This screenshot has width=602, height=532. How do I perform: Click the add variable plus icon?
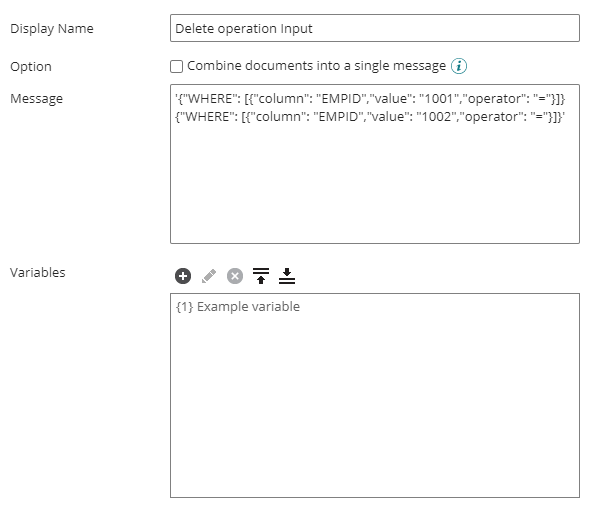pos(183,276)
